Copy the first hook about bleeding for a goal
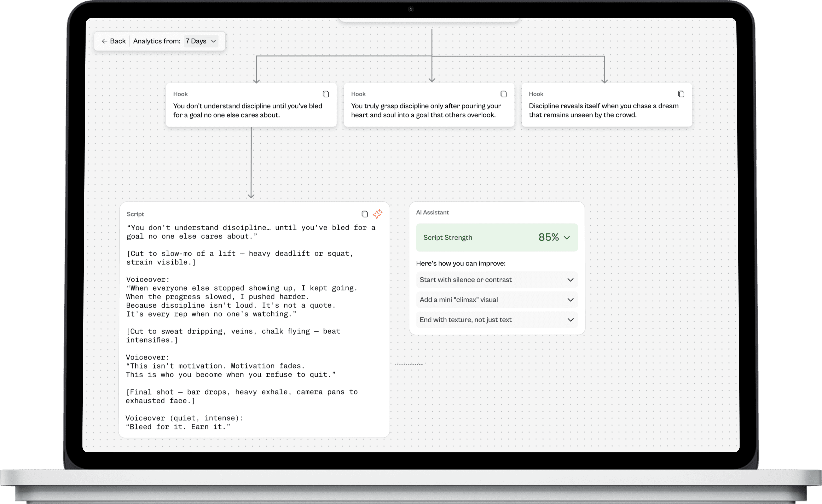The height and width of the screenshot is (504, 822). click(x=326, y=94)
